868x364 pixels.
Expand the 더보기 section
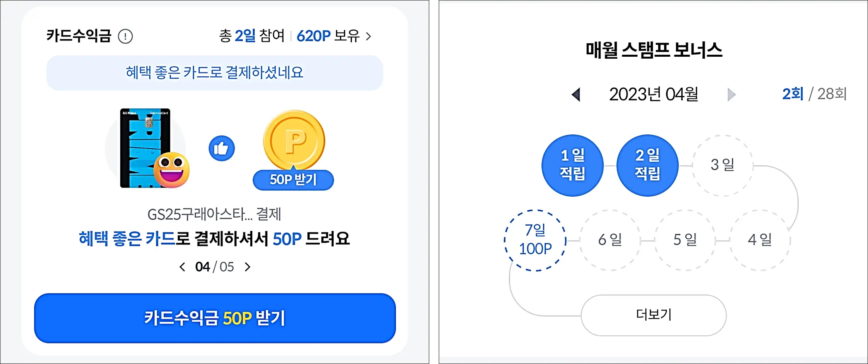pos(653,315)
